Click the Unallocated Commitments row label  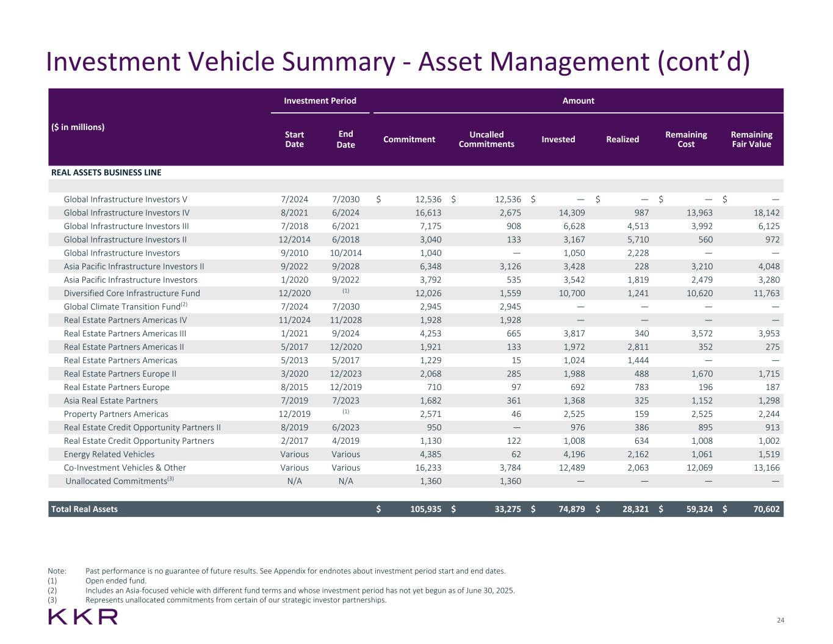point(116,482)
